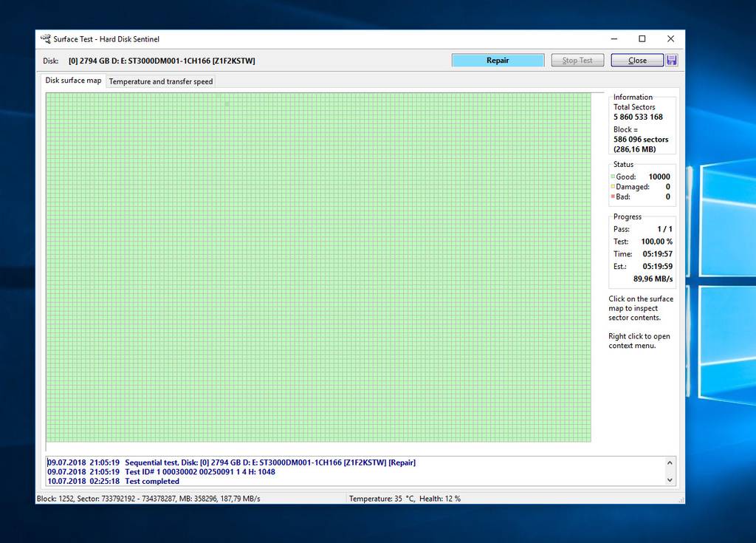Maximize the Surface Test window
Screen dimensions: 756x543
click(x=642, y=39)
